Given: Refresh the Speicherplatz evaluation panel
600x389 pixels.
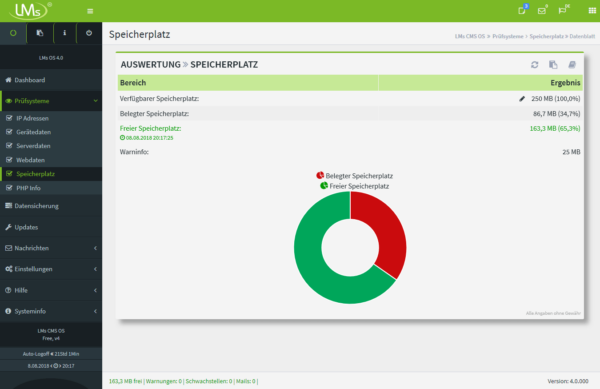Looking at the screenshot, I should coord(535,65).
